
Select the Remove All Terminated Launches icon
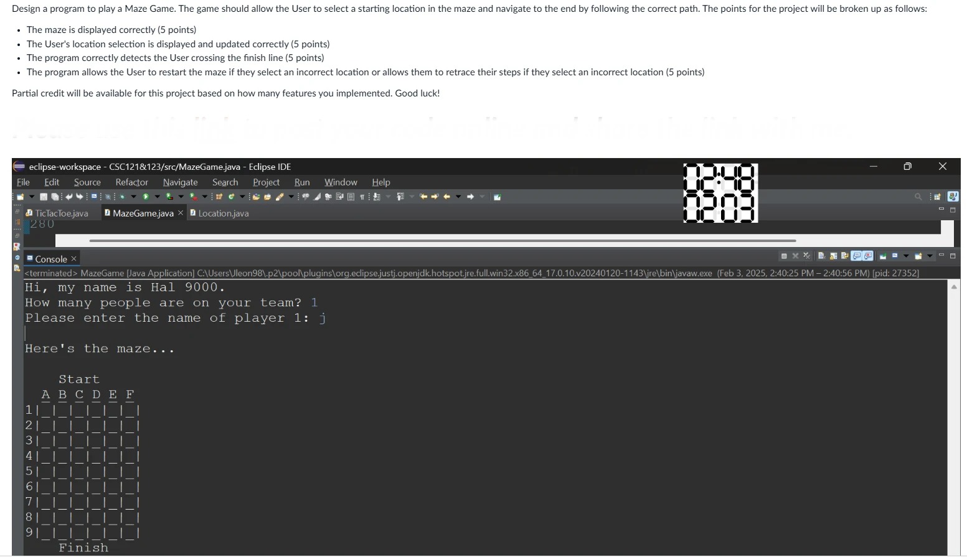click(x=806, y=256)
